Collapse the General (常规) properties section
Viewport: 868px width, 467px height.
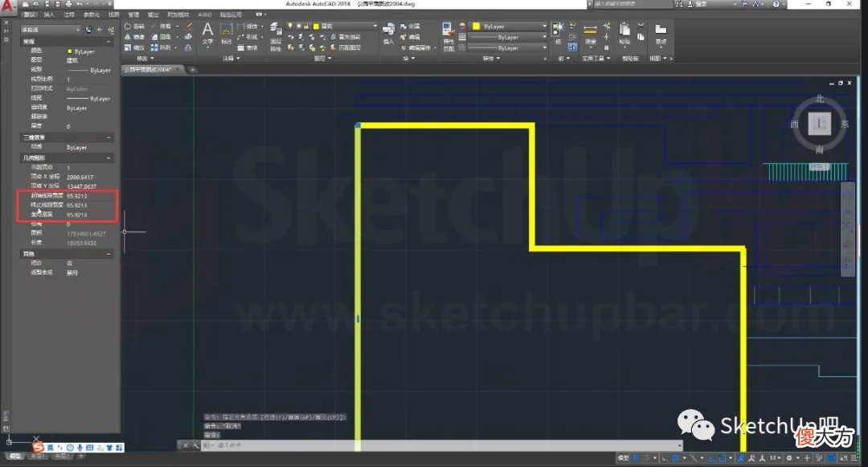click(x=108, y=42)
